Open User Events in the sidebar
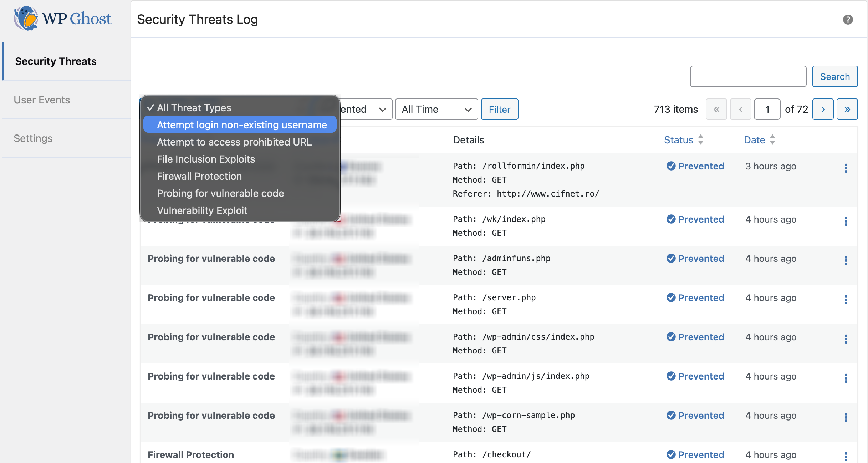 coord(42,100)
